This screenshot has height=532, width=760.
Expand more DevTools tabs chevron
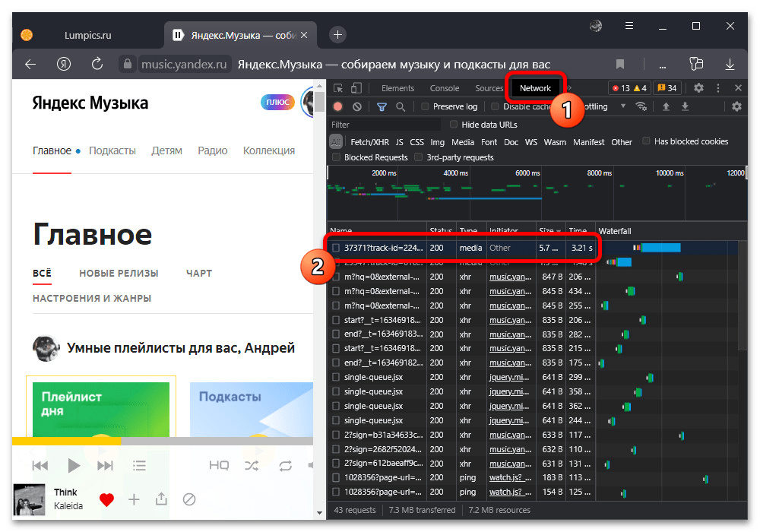(569, 88)
